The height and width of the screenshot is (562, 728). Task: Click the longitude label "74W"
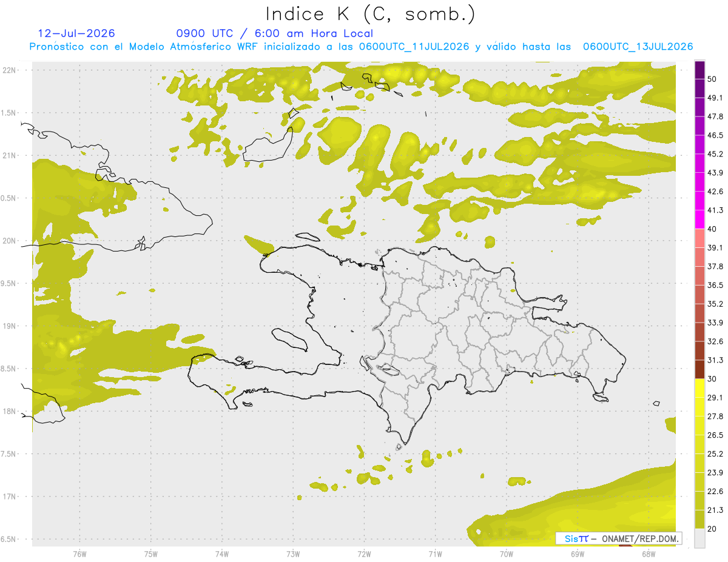click(221, 554)
